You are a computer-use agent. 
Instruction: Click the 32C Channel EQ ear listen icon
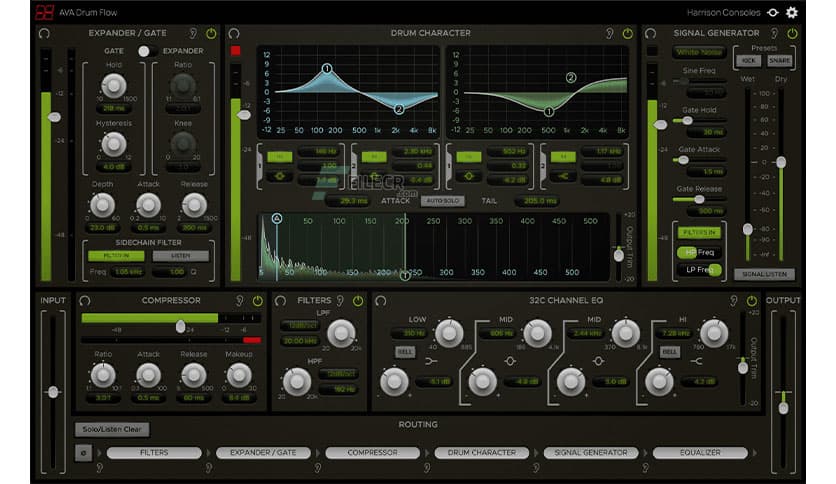[734, 301]
